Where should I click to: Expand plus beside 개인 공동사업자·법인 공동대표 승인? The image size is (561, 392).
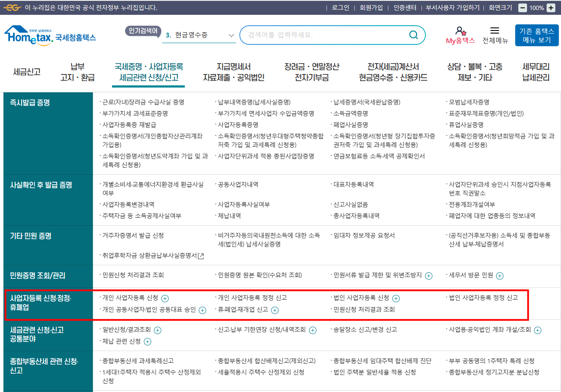click(x=202, y=310)
